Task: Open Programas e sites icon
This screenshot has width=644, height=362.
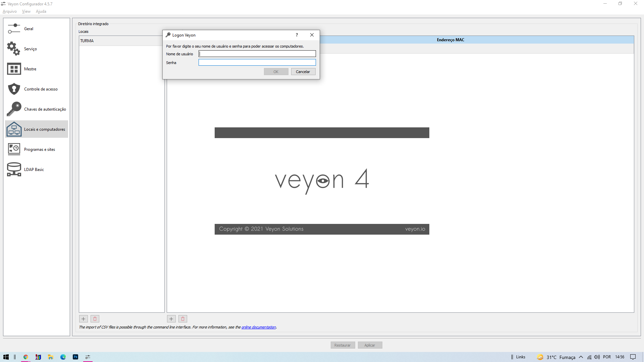Action: pos(14,149)
